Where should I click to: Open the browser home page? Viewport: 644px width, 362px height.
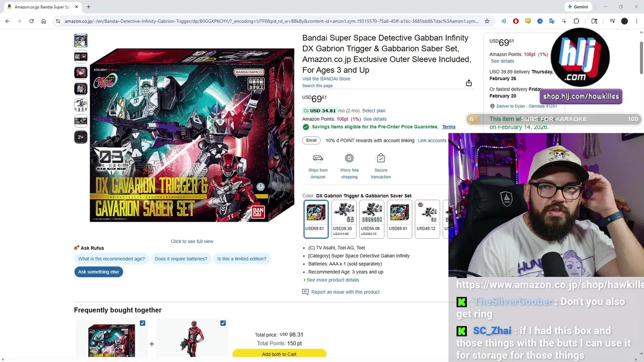pyautogui.click(x=43, y=21)
